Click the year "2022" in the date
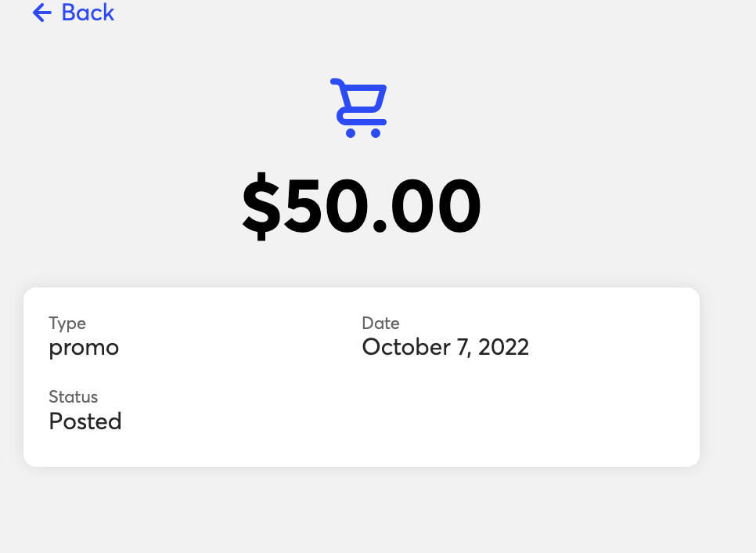This screenshot has height=553, width=756. (503, 347)
